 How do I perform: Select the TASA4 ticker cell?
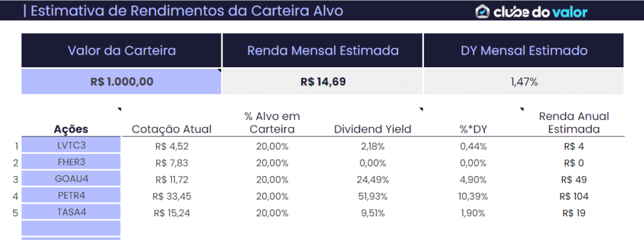tap(71, 212)
